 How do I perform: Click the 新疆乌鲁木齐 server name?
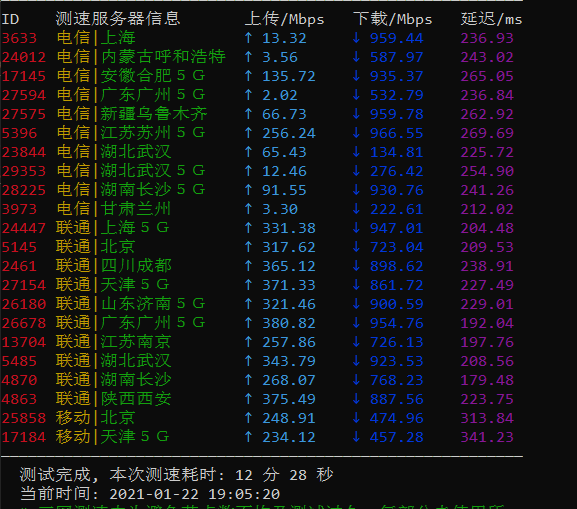154,114
